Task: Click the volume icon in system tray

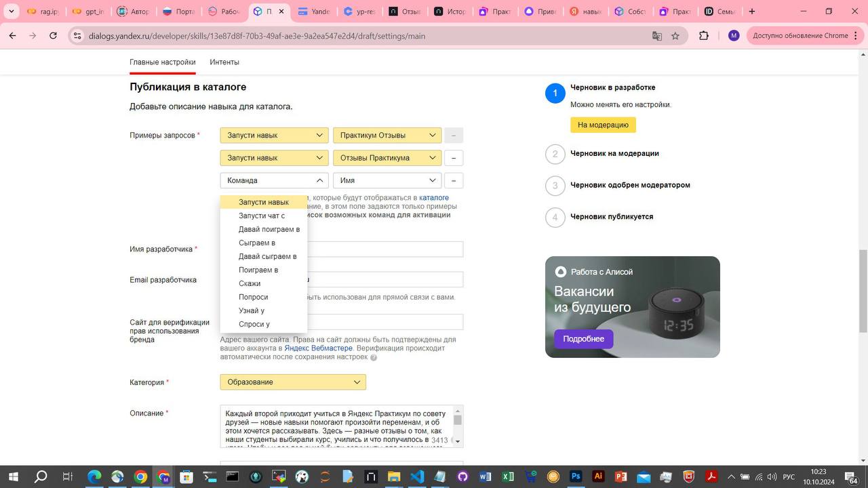Action: [x=773, y=476]
